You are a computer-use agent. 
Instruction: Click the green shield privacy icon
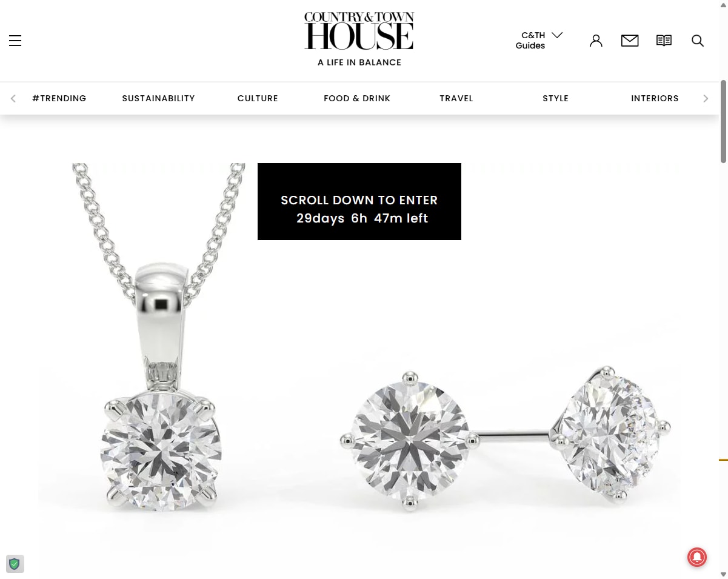pos(15,564)
